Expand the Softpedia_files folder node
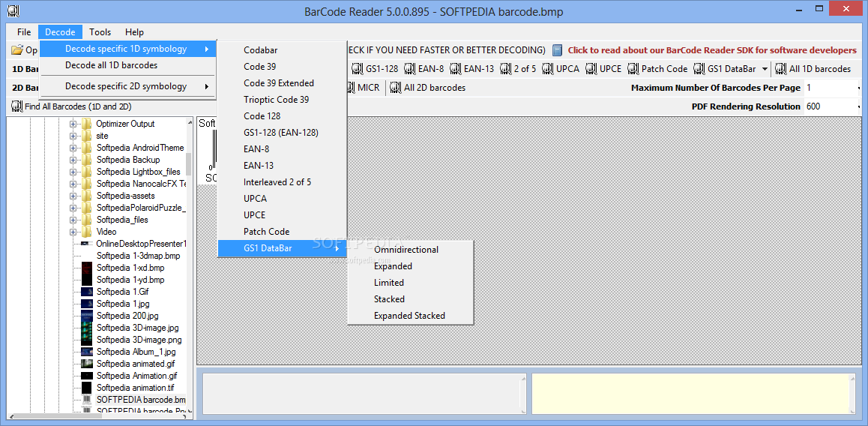868x426 pixels. [x=73, y=219]
